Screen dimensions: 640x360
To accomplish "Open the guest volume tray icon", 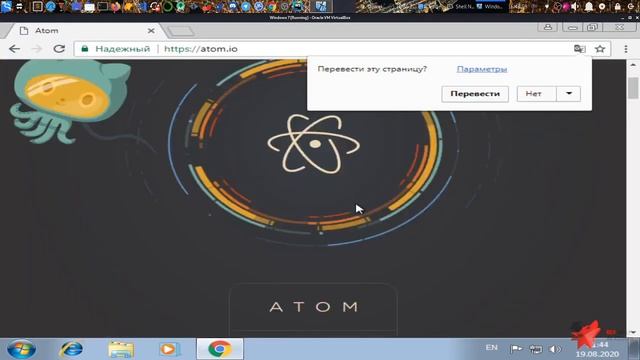I will click(554, 349).
